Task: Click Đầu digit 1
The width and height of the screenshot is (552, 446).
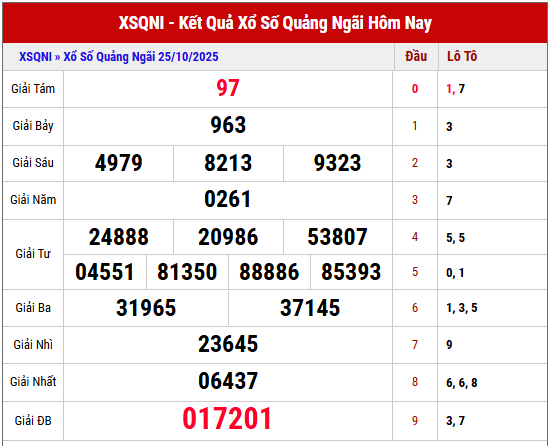Action: click(x=415, y=126)
